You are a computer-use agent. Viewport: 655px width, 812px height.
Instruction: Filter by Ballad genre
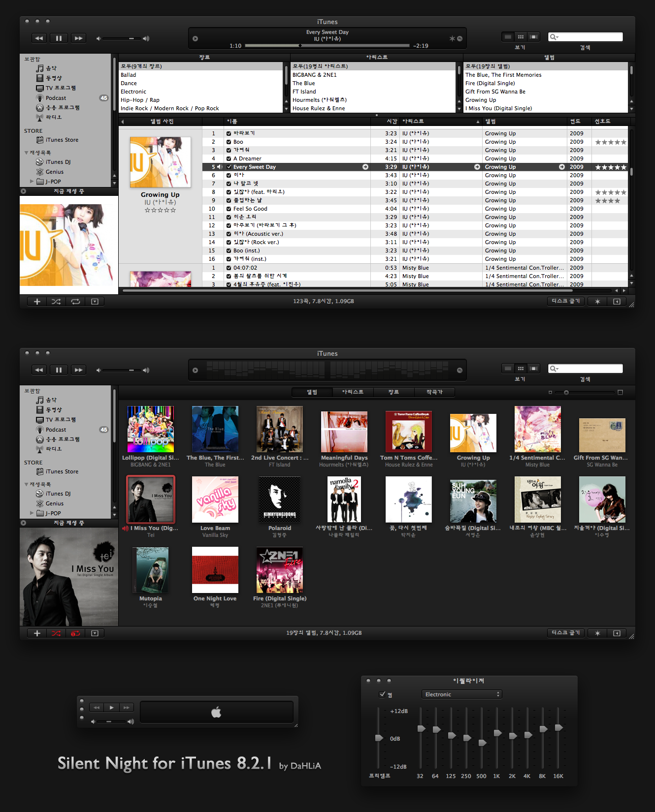(x=200, y=75)
